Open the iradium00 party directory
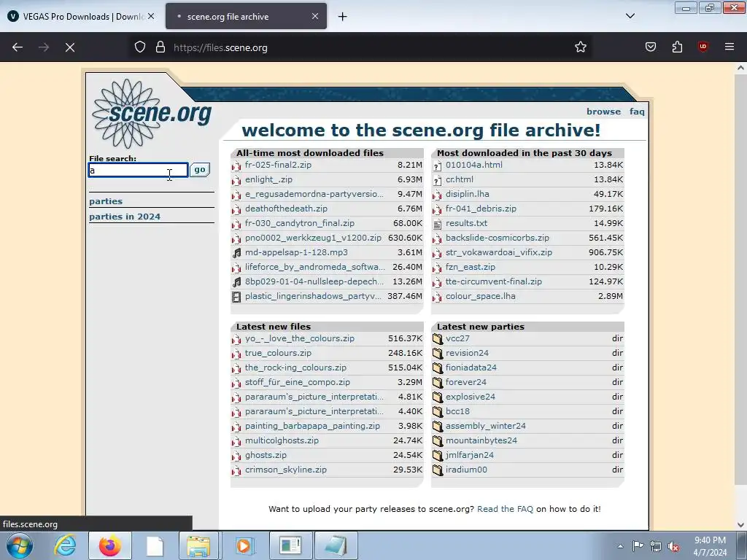This screenshot has width=747, height=560. coord(466,470)
